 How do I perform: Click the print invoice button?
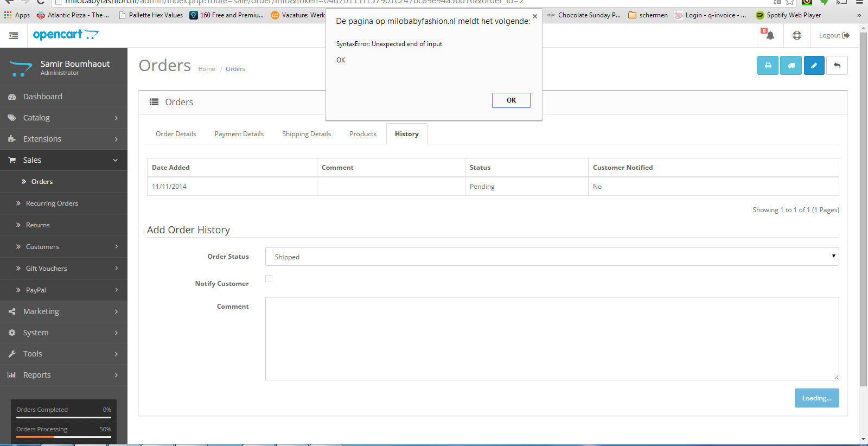click(x=768, y=66)
